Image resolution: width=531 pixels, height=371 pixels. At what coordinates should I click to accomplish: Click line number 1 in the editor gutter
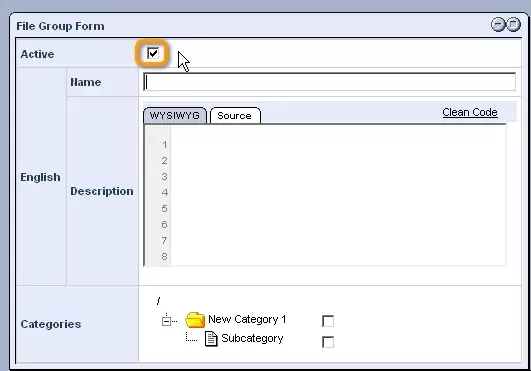(165, 145)
